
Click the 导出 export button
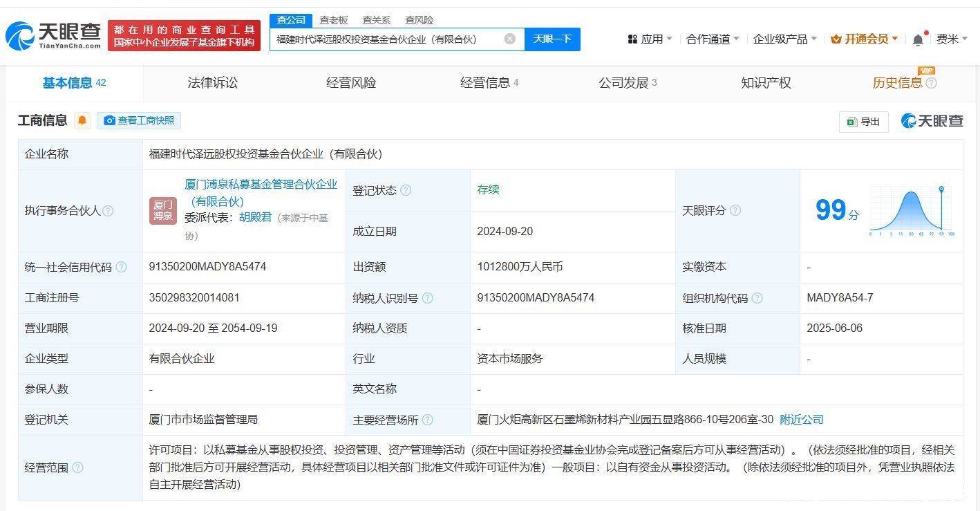[x=863, y=122]
